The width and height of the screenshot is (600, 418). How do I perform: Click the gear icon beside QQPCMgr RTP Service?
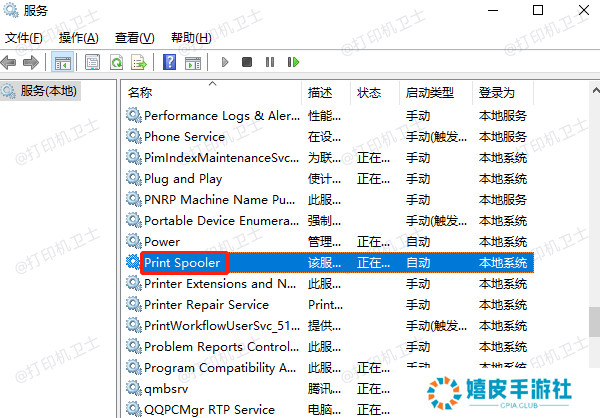coord(134,409)
